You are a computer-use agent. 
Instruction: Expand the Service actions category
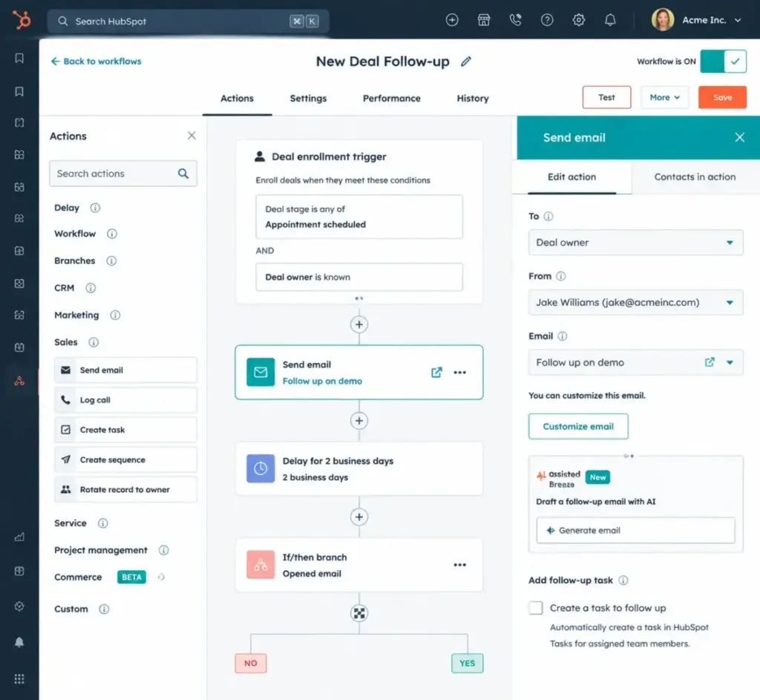71,523
